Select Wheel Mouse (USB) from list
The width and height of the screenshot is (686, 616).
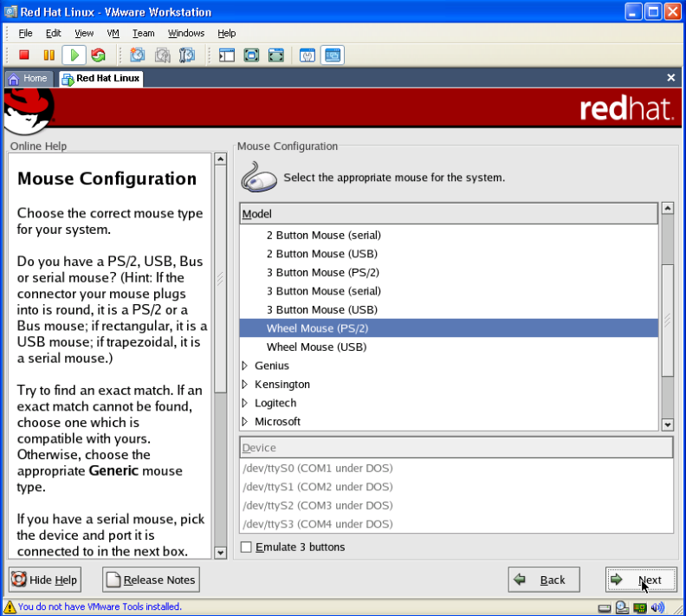(316, 347)
